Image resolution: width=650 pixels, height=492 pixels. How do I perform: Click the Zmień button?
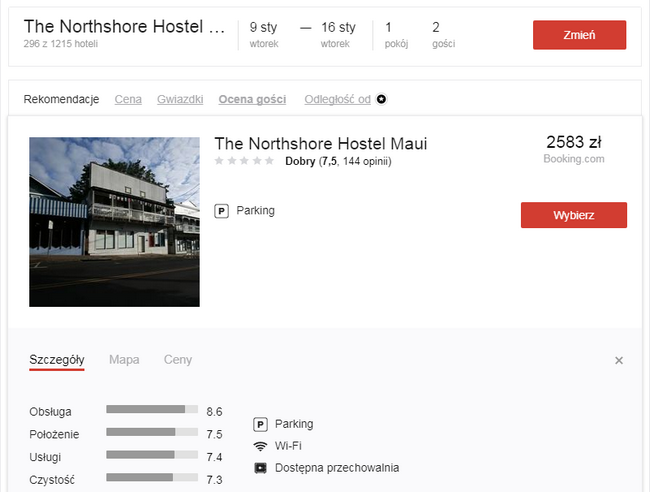(580, 35)
